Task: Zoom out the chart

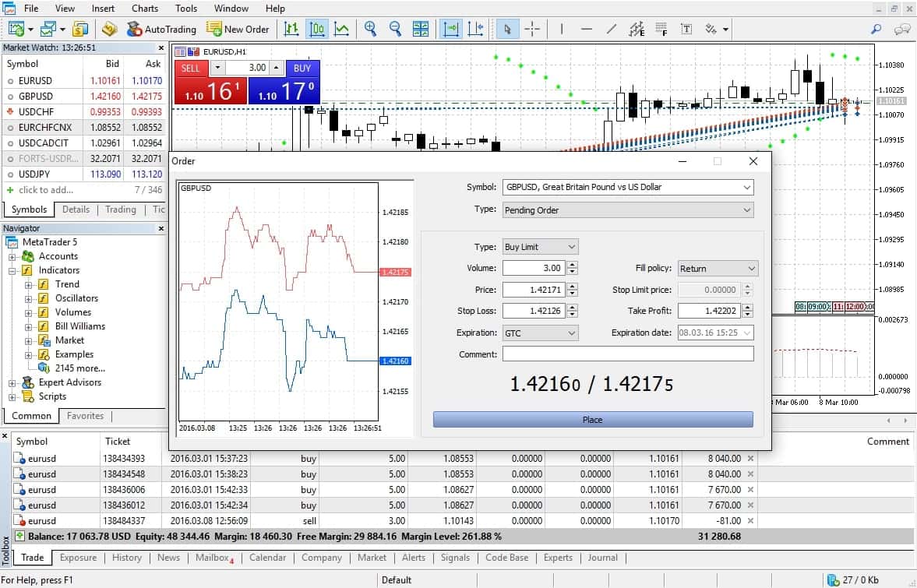Action: (x=395, y=29)
